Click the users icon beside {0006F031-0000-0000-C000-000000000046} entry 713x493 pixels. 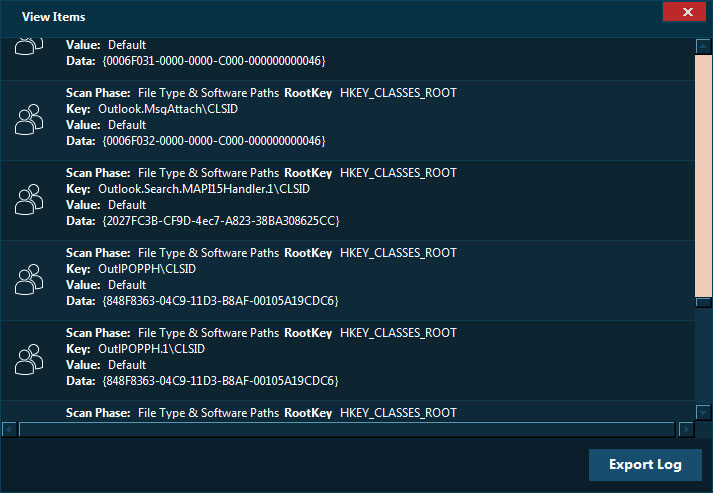29,46
